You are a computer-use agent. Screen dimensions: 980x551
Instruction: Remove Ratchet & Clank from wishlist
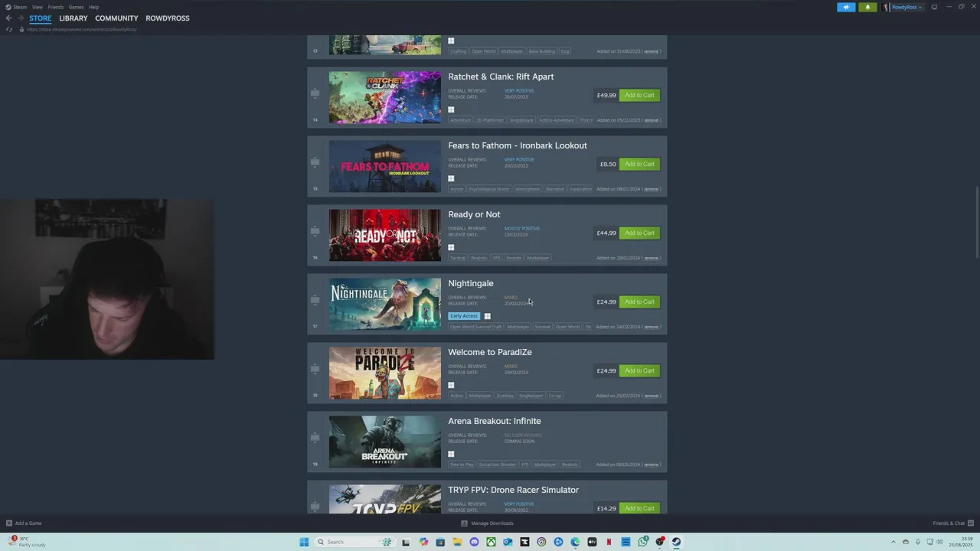point(651,120)
